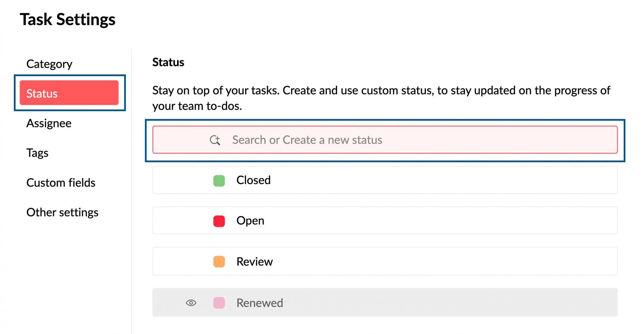Select the Closed status name
This screenshot has width=644, height=334.
tap(253, 180)
